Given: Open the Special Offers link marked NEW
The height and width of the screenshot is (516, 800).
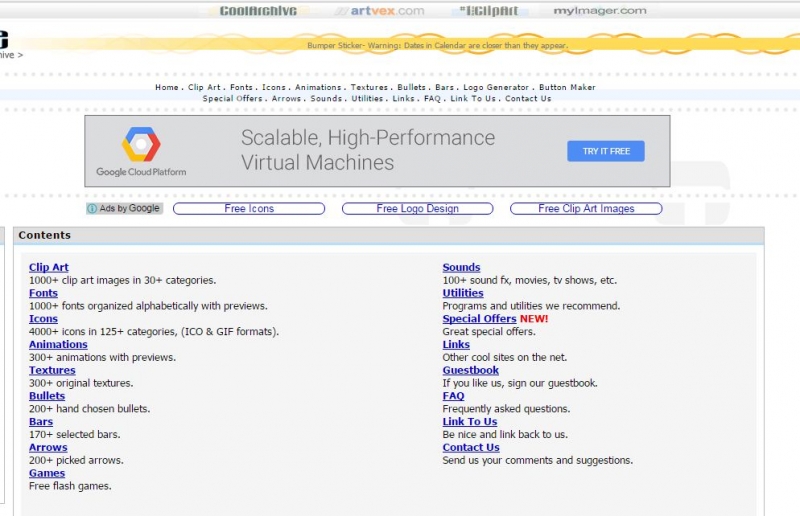Looking at the screenshot, I should (x=479, y=319).
